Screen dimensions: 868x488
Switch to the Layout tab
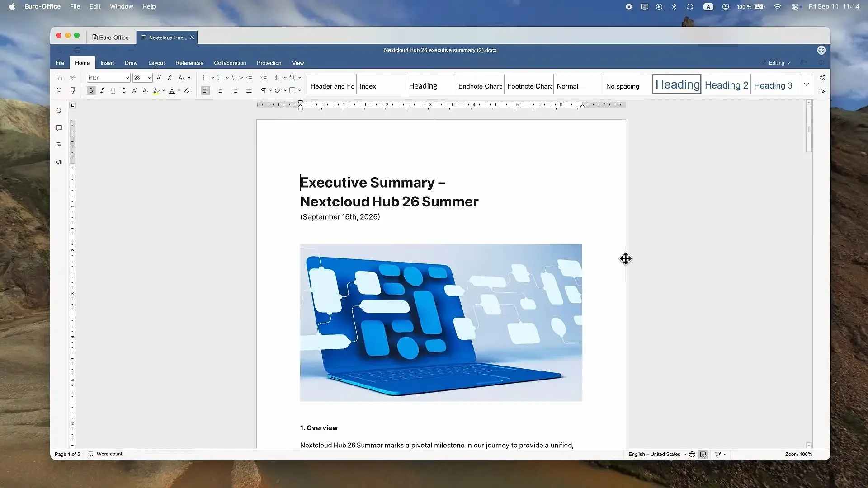(x=156, y=63)
